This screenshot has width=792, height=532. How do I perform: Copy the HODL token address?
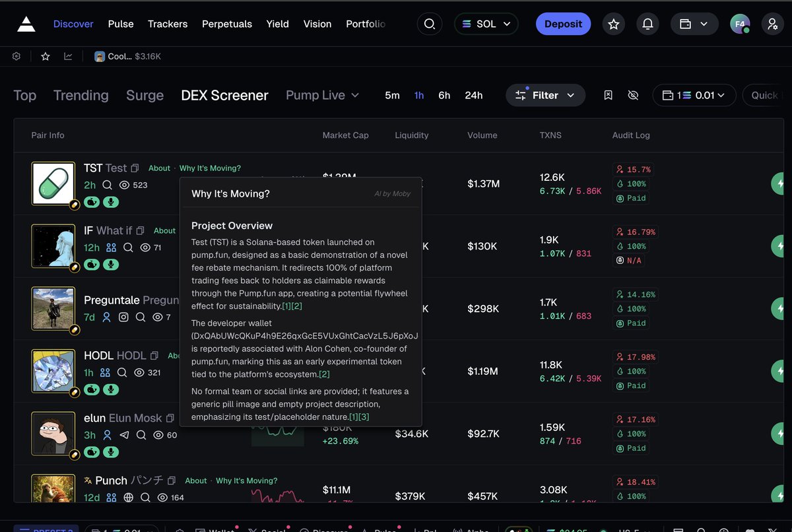tap(154, 356)
